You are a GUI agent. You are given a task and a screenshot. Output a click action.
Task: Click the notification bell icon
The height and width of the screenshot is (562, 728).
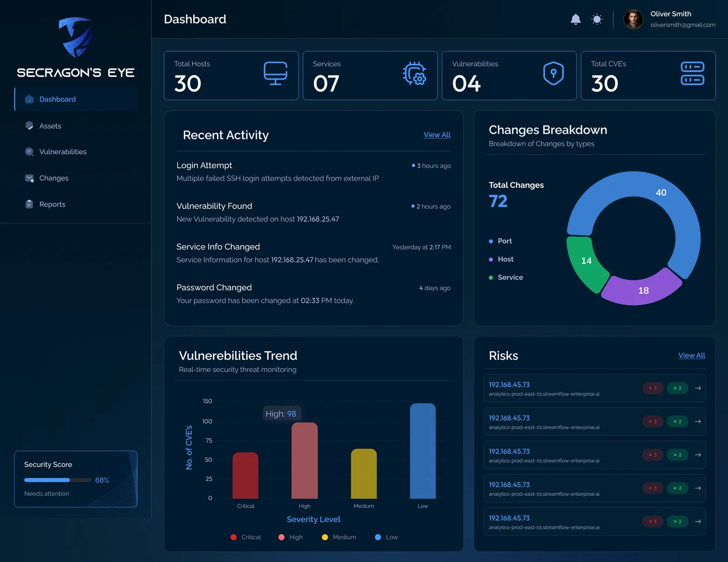[576, 19]
